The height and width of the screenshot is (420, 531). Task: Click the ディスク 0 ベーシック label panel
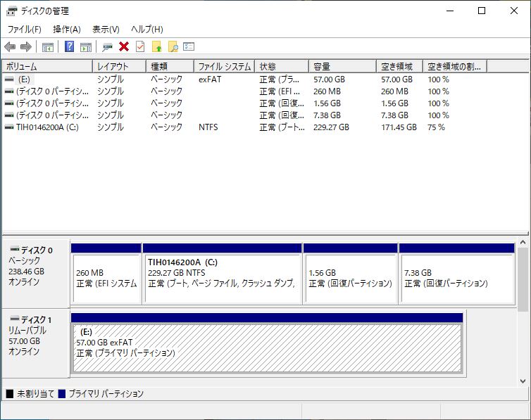point(36,273)
